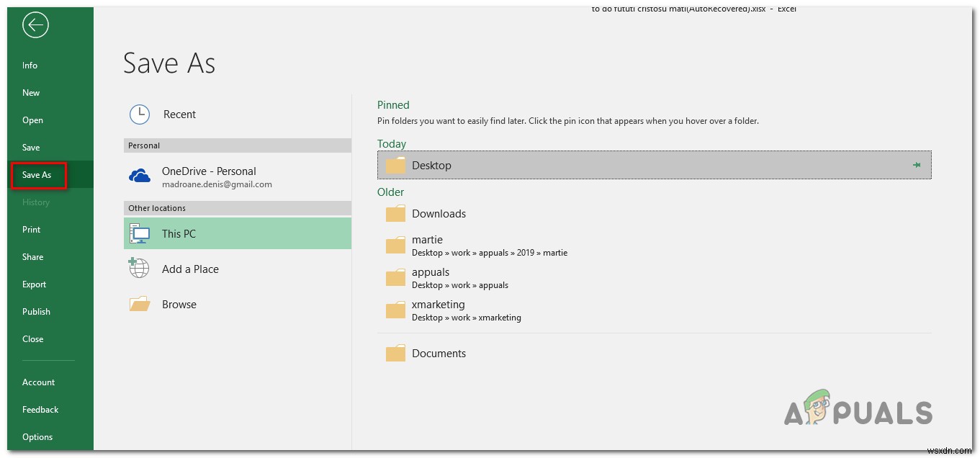Screen dimensions: 980x458
Task: Select Open in the backstage menu
Action: pyautogui.click(x=32, y=120)
